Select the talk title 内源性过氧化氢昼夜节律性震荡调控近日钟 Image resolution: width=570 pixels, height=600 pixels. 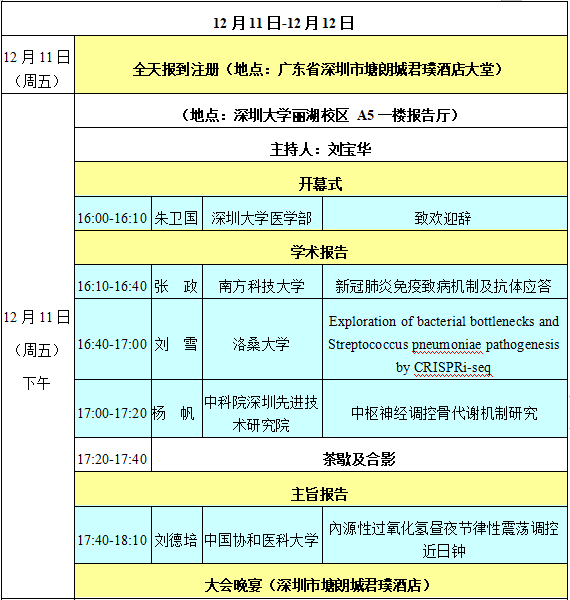click(x=445, y=535)
